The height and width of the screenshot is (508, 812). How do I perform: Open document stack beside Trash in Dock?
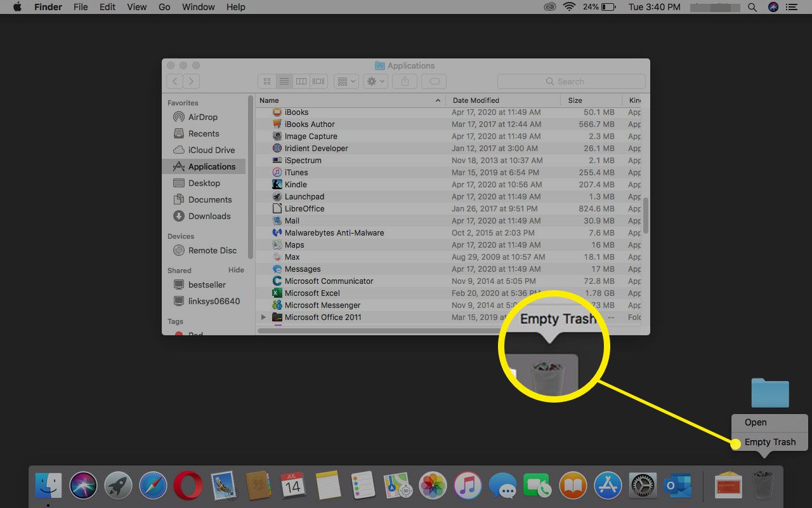click(728, 486)
